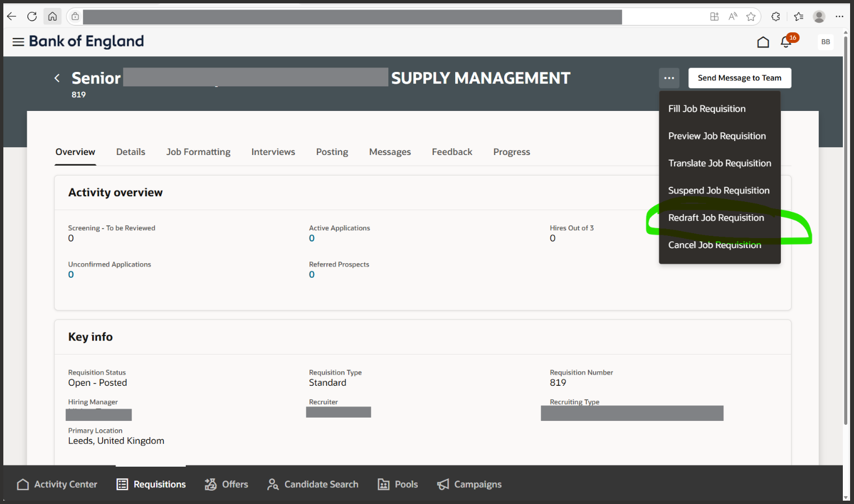Open the Progress tab
Image resolution: width=854 pixels, height=504 pixels.
512,152
